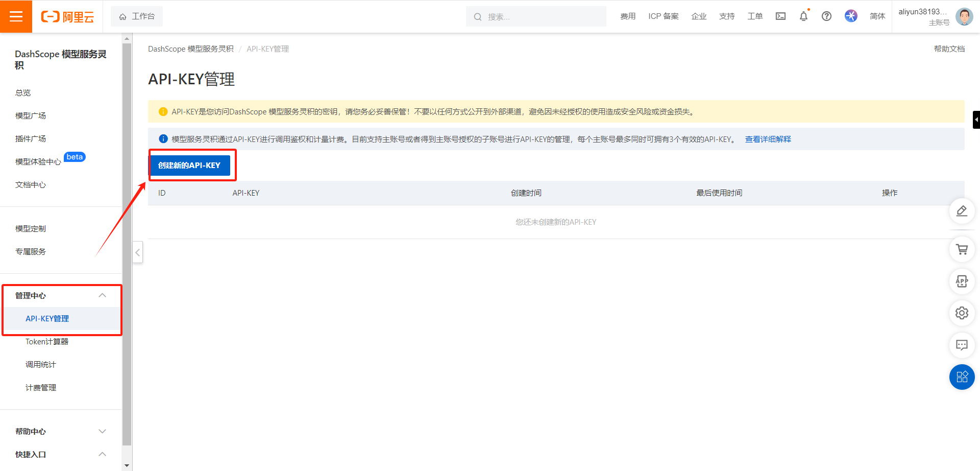980x471 pixels.
Task: Expand the 帮助中心 section chevron
Action: pyautogui.click(x=102, y=431)
